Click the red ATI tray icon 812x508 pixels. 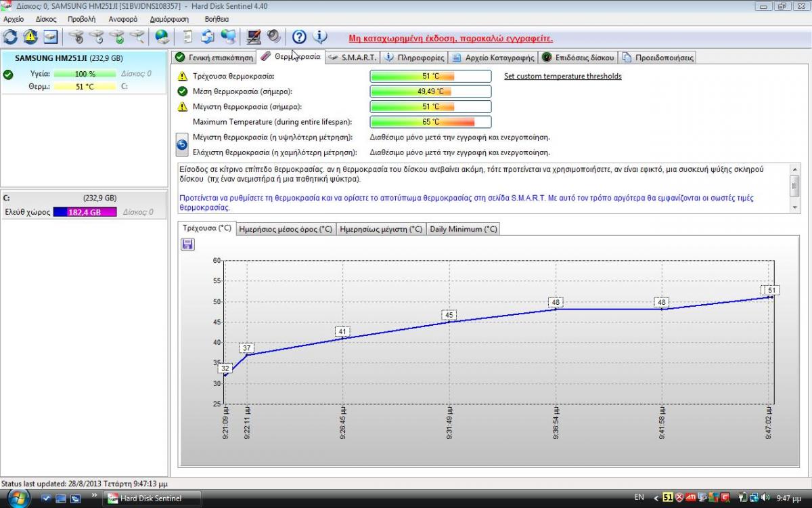[x=691, y=498]
